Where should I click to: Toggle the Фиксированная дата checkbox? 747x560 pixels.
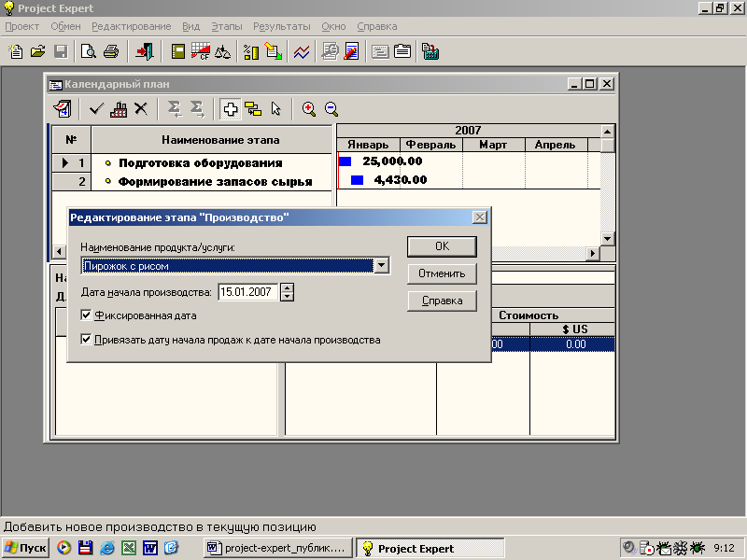(86, 315)
